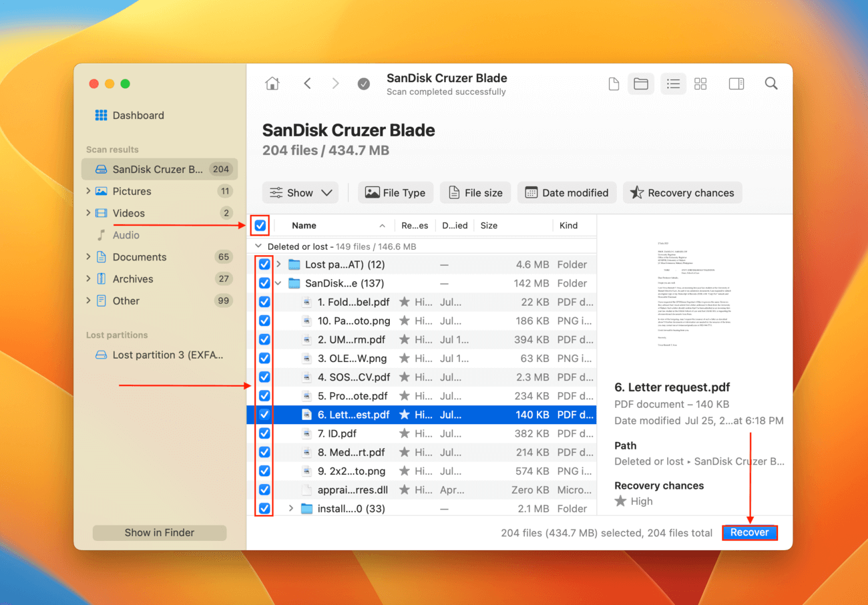Filter by Date modified
The height and width of the screenshot is (605, 868).
[x=567, y=193]
